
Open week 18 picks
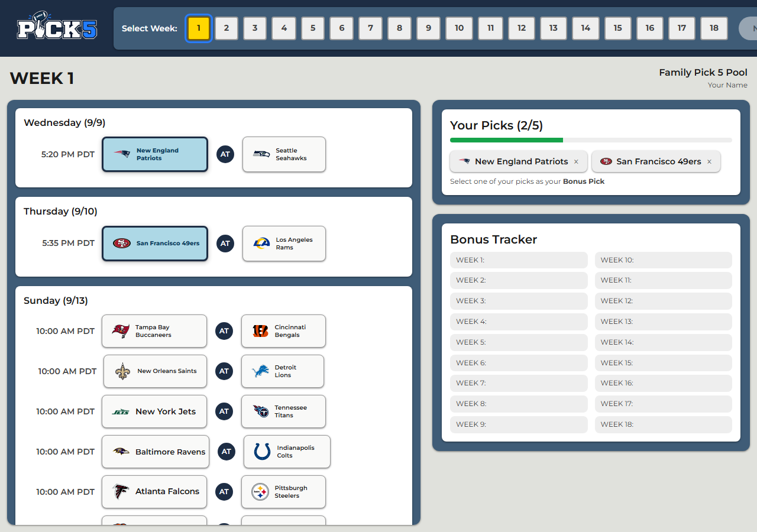point(714,28)
